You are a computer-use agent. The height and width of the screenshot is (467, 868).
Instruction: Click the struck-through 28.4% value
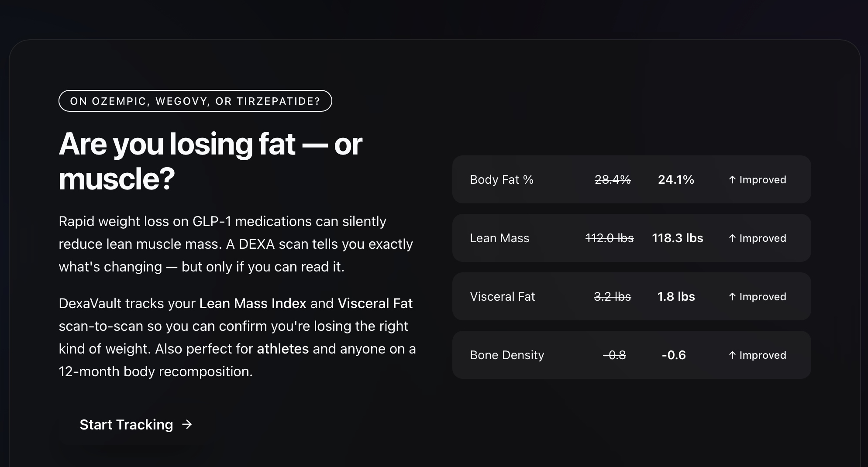click(x=613, y=180)
